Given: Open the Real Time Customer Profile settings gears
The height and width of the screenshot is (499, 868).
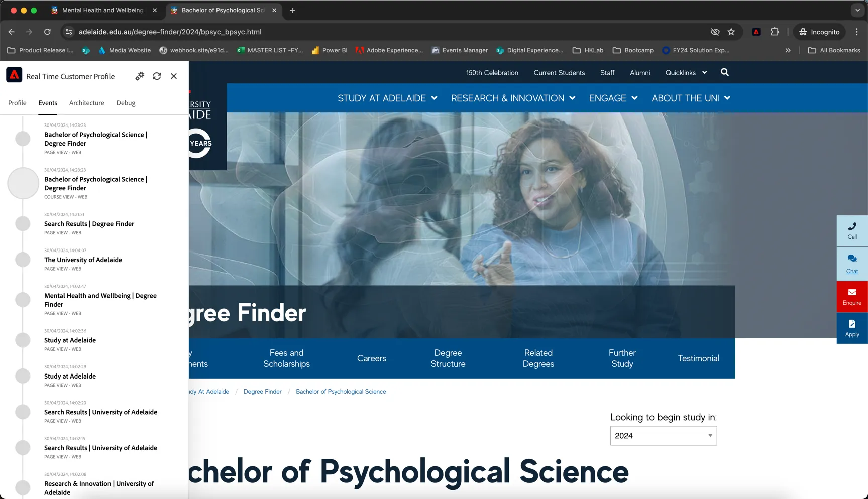Looking at the screenshot, I should 140,76.
